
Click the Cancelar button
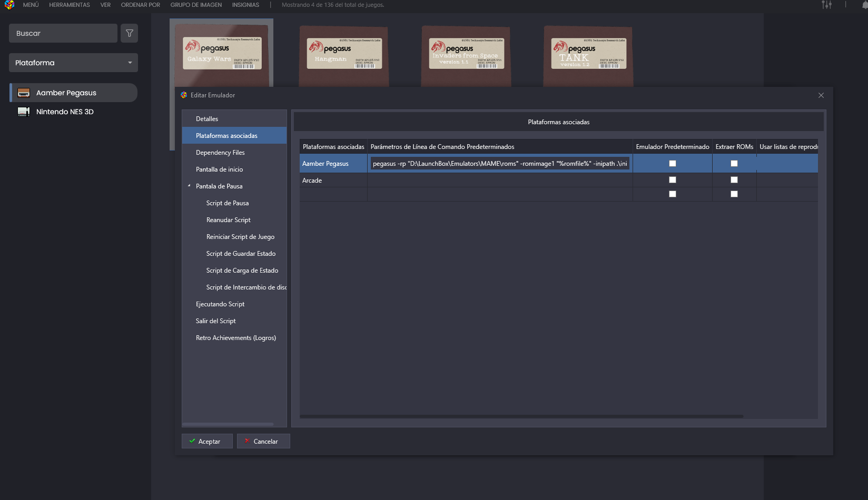coord(263,441)
